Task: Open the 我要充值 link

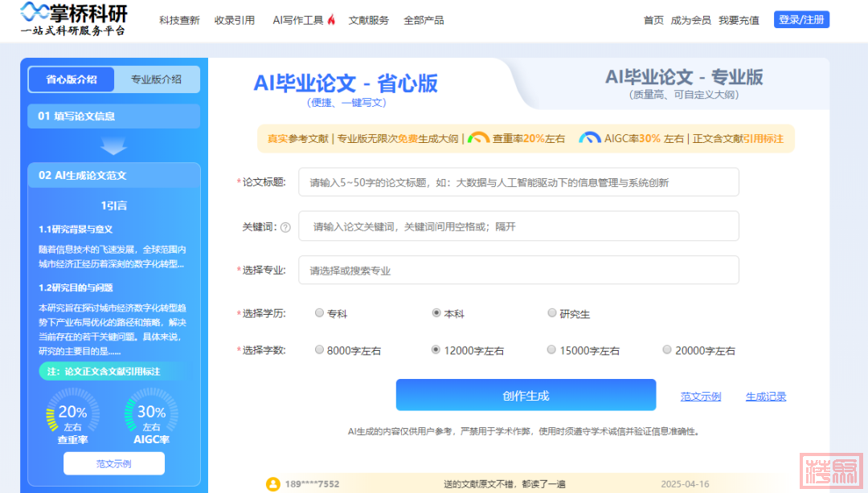Action: (739, 20)
